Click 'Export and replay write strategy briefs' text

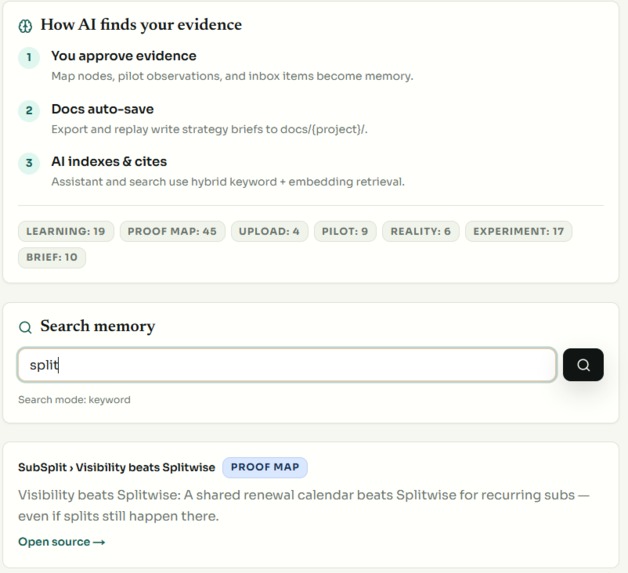(x=209, y=129)
